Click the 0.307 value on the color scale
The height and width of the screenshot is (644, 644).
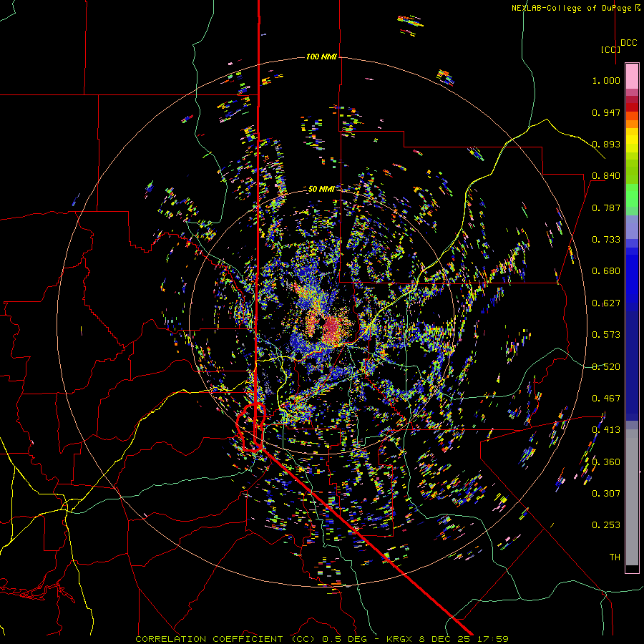[x=606, y=494]
